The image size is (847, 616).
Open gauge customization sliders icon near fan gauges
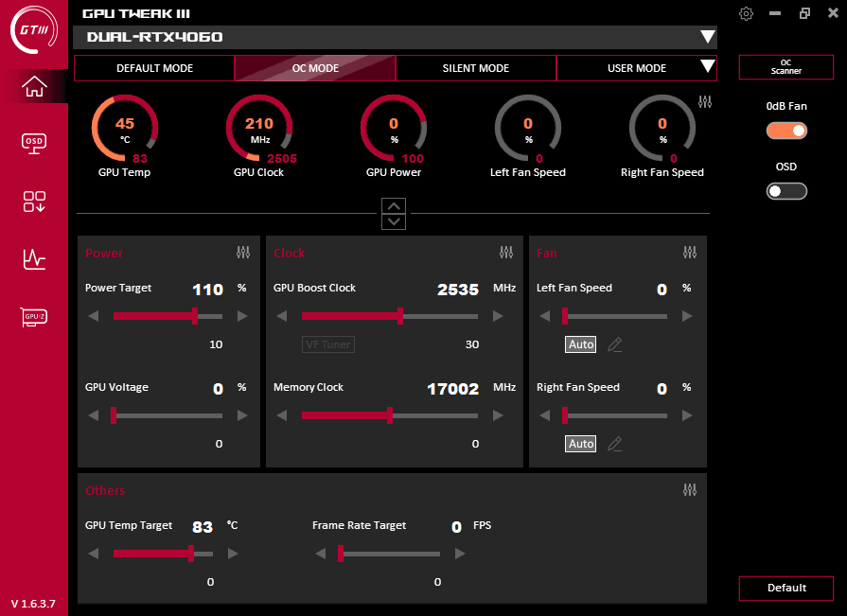click(705, 101)
